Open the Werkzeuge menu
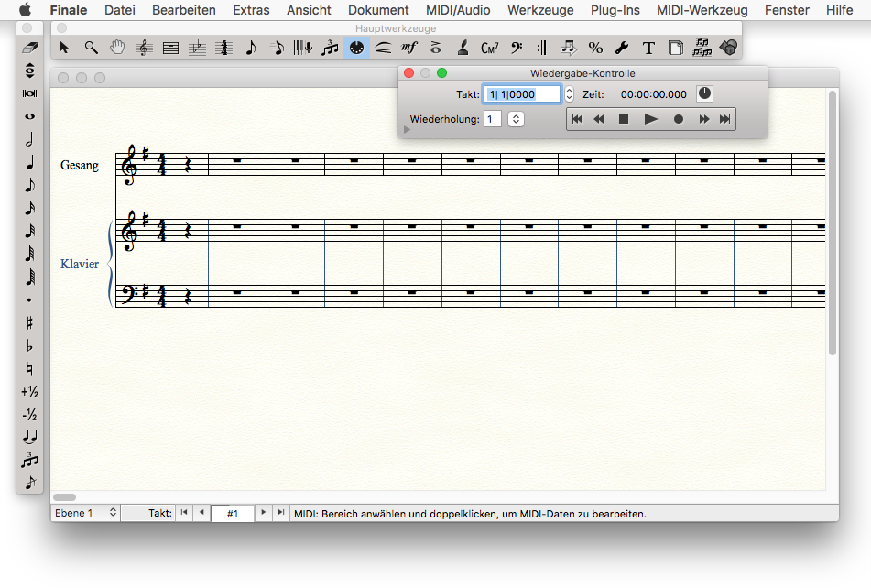Viewport: 871px width, 588px height. pyautogui.click(x=540, y=10)
